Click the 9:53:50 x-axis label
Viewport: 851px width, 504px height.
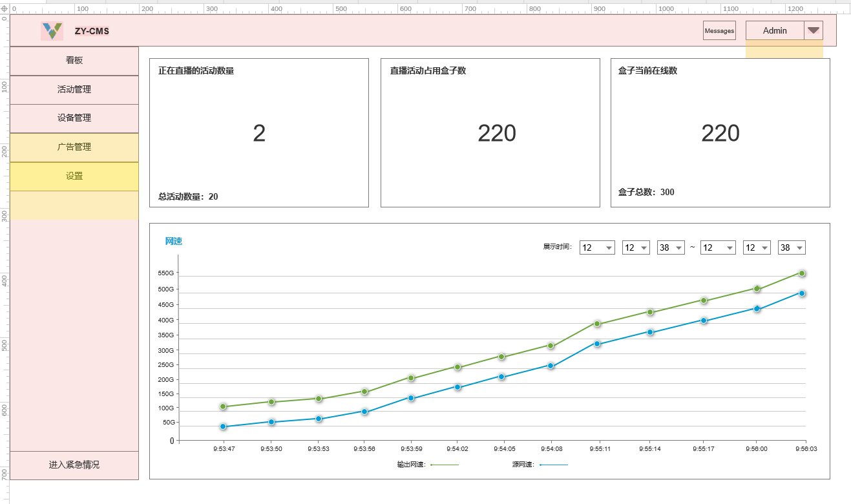(x=271, y=448)
